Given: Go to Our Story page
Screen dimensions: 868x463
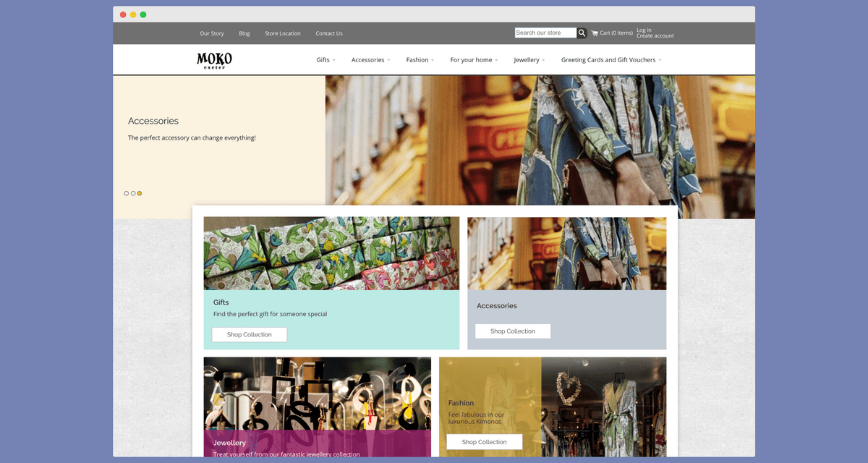Looking at the screenshot, I should [212, 33].
